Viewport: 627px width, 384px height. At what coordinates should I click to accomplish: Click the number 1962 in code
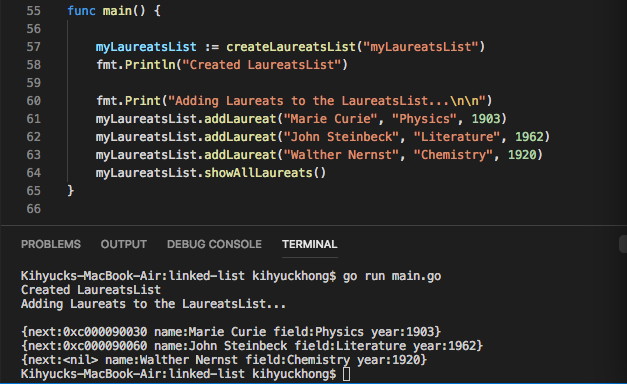tap(529, 137)
